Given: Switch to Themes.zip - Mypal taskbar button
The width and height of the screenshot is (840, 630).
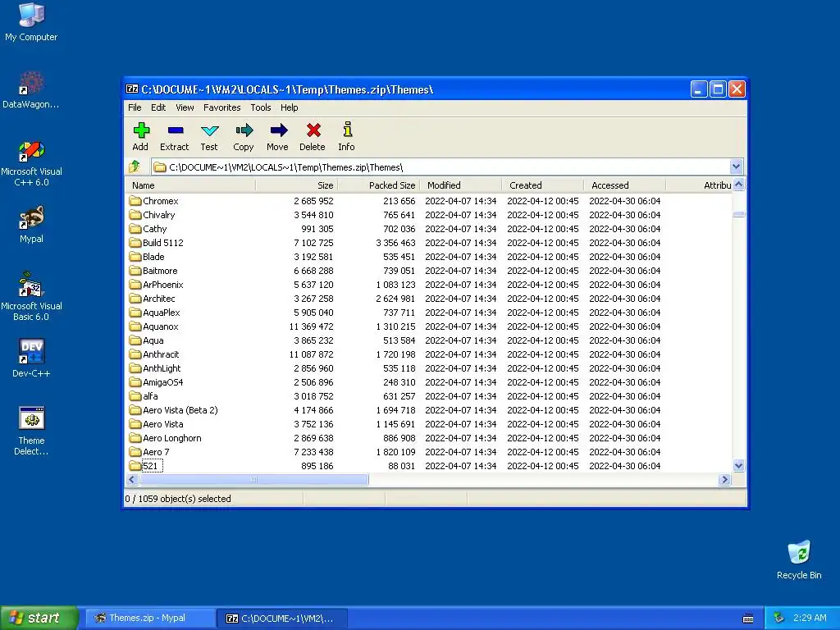Looking at the screenshot, I should tap(151, 618).
